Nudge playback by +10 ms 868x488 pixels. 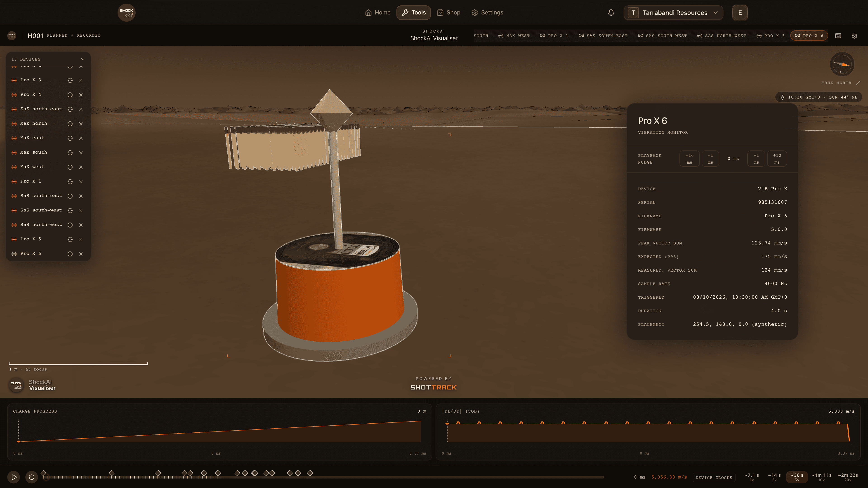tap(777, 159)
